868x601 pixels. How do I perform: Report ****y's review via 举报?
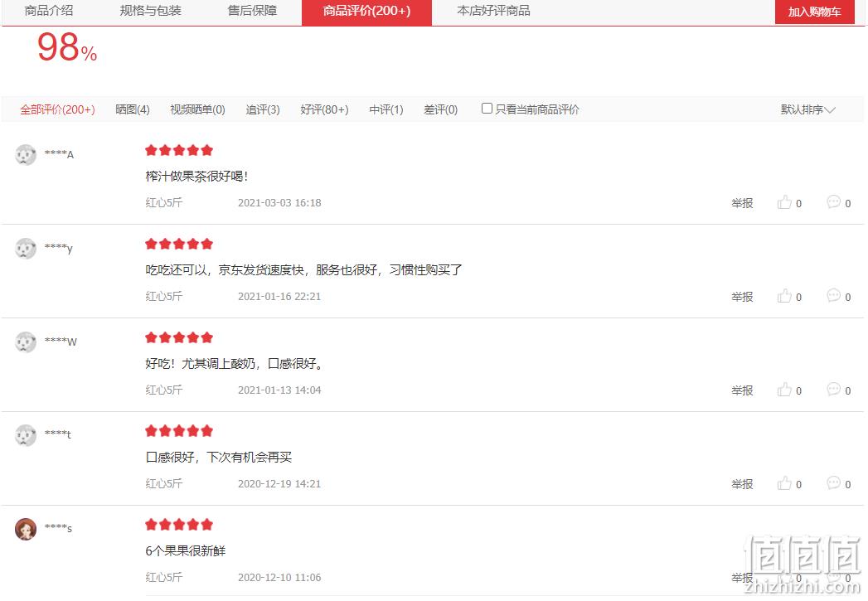(x=742, y=297)
